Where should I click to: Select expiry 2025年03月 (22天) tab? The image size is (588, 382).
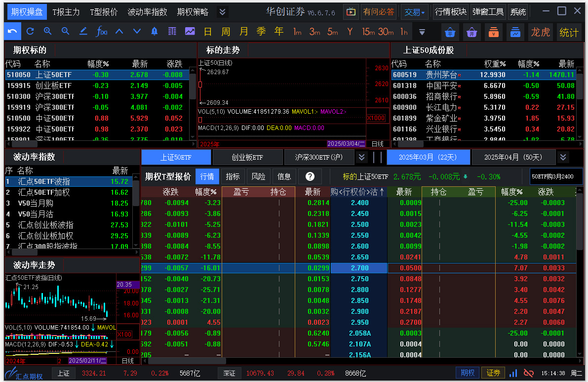(x=428, y=157)
